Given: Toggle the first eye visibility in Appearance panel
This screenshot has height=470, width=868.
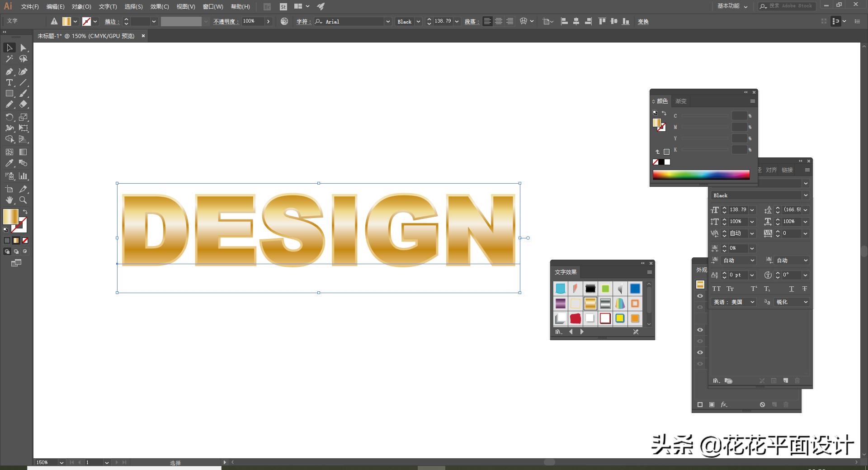Looking at the screenshot, I should click(x=700, y=296).
